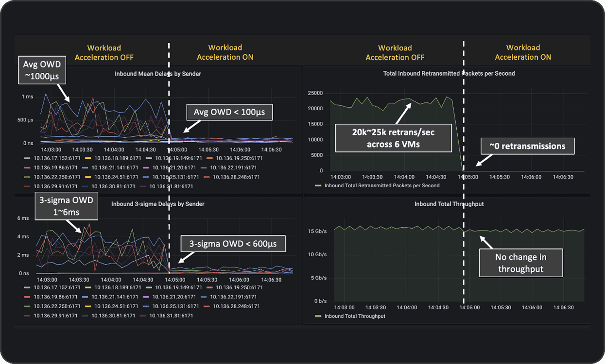Click the '3-sigma OWD < 600µs' callout
Viewport: 605px width, 364px height.
tap(232, 244)
